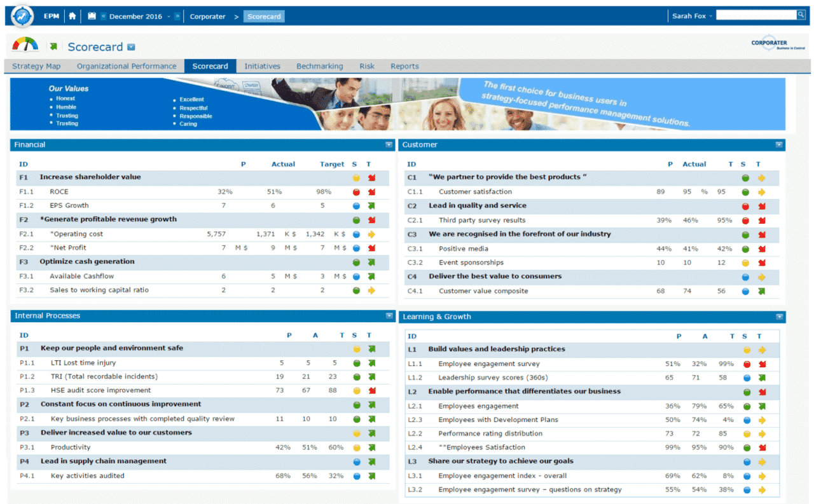
Task: Go to previous period with left double-arrow
Action: click(104, 17)
